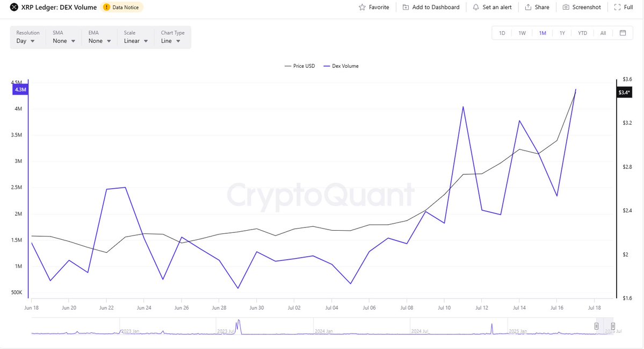Screen dimensions: 644x349
Task: Click the Screenshot camera icon
Action: 566,7
